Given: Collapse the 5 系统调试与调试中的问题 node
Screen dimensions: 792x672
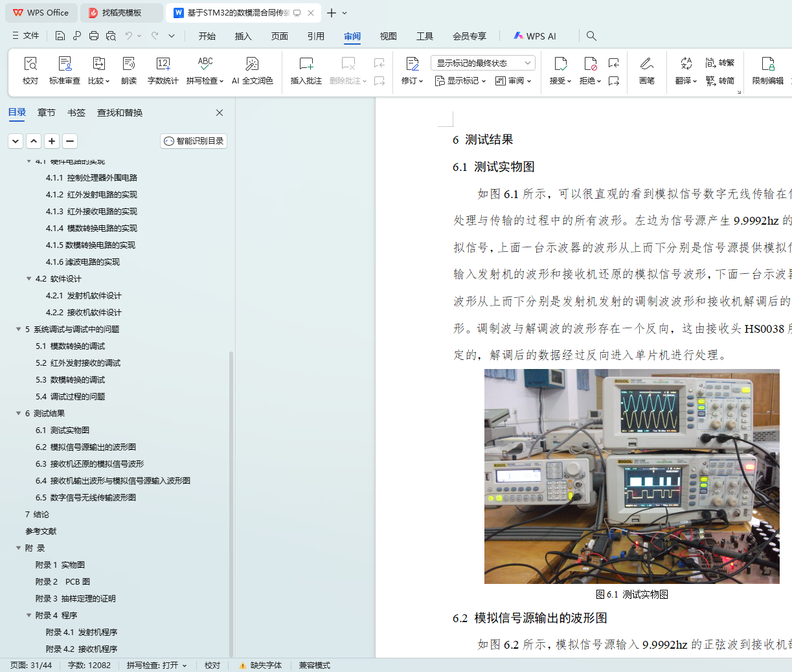Looking at the screenshot, I should click(x=18, y=330).
